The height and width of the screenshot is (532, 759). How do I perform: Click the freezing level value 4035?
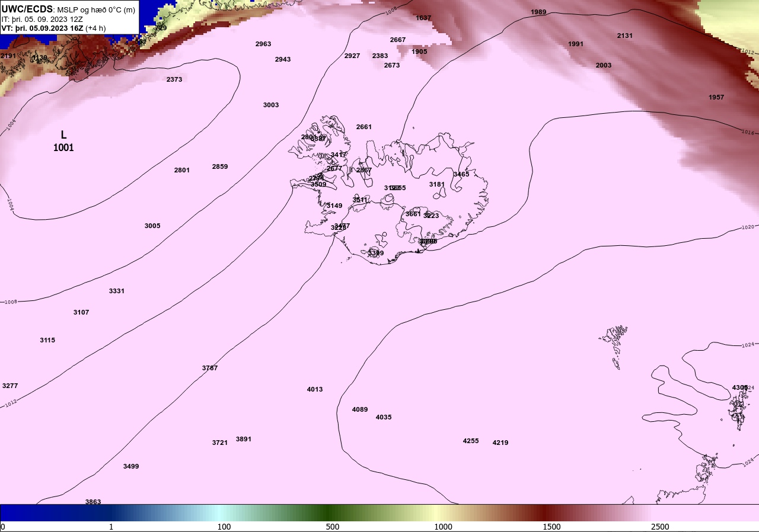click(x=384, y=417)
